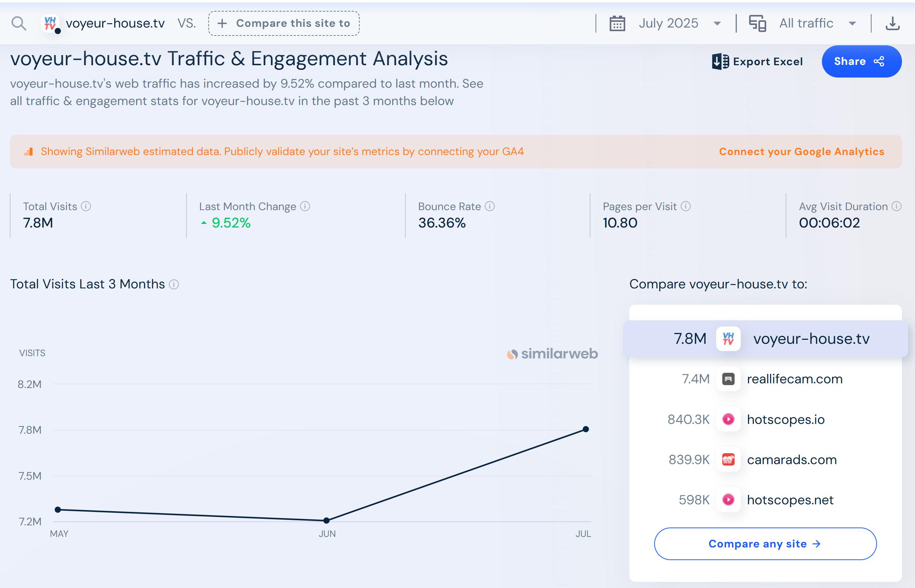915x588 pixels.
Task: Click the Last Month Change info icon
Action: click(x=305, y=207)
